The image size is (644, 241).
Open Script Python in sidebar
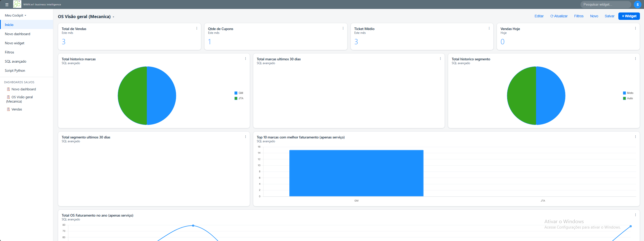pos(27,70)
